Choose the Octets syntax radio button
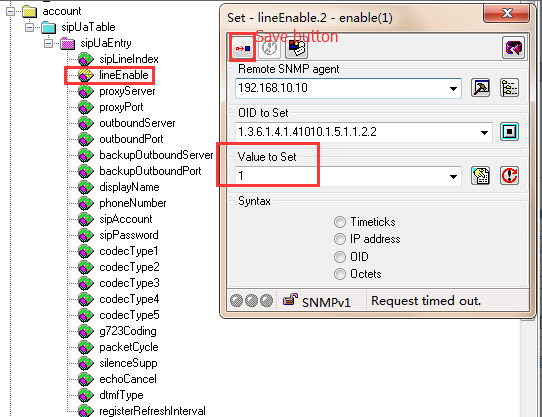This screenshot has width=542, height=417. pos(340,274)
